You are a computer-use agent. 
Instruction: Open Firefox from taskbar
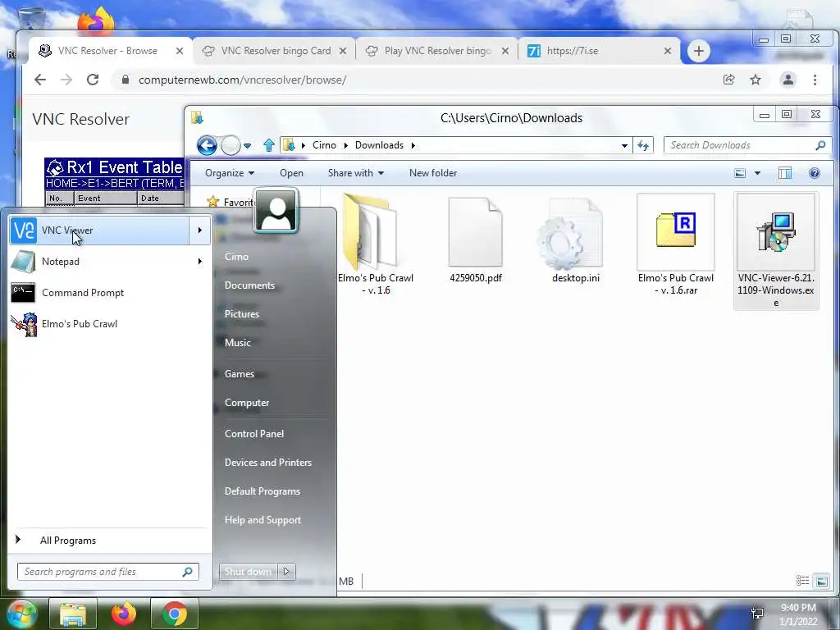coord(124,614)
